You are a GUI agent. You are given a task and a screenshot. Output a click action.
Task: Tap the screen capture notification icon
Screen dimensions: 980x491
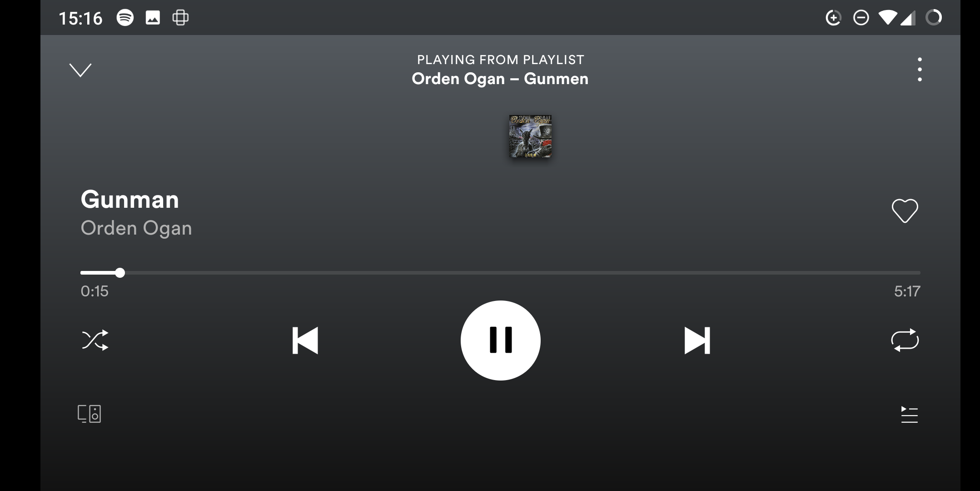[180, 18]
